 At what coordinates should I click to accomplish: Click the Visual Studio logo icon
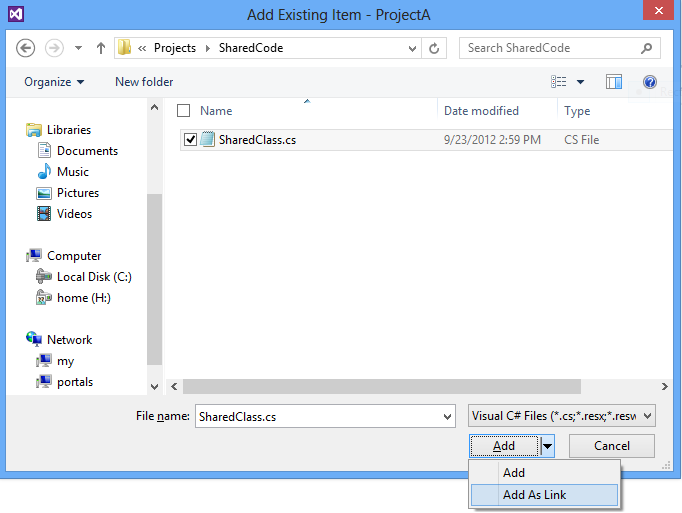[16, 14]
